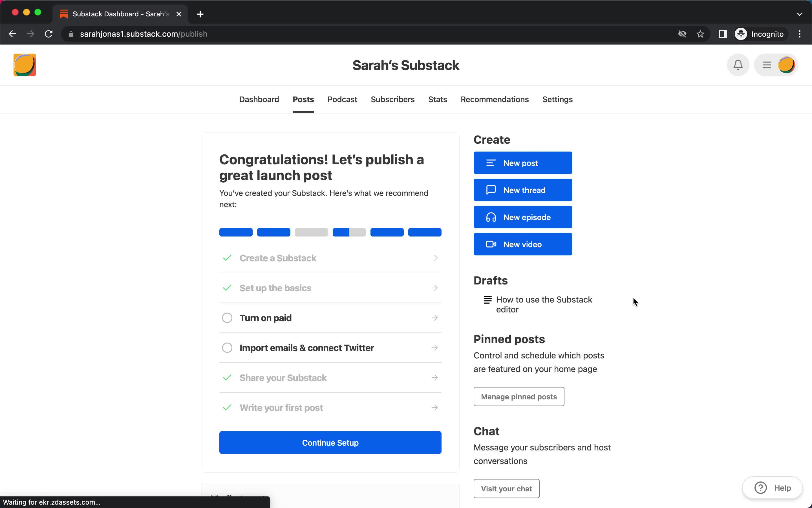Create a New video
812x508 pixels.
[523, 244]
